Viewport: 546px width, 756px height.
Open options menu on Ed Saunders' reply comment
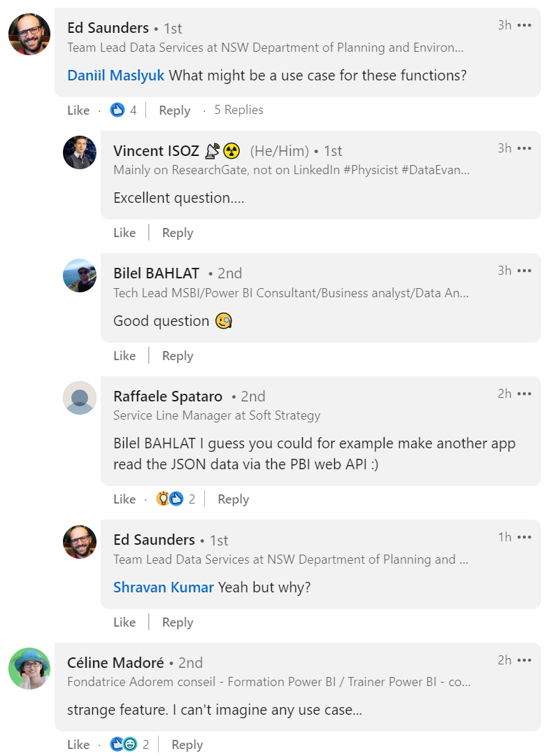click(x=524, y=537)
